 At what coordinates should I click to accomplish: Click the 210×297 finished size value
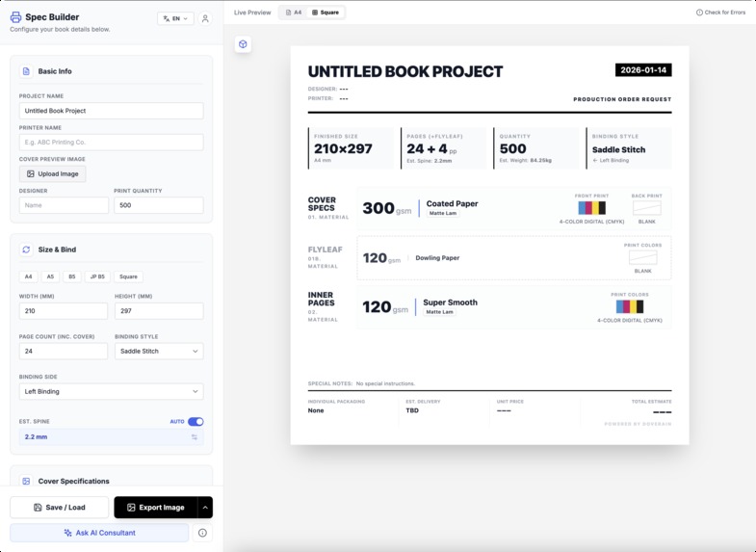pos(343,149)
